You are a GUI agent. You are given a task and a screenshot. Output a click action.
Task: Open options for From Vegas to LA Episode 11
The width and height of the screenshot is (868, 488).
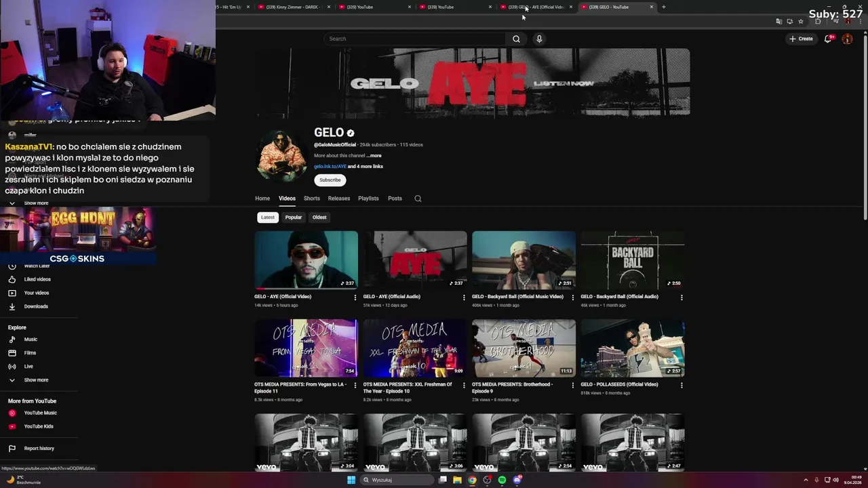click(x=355, y=385)
